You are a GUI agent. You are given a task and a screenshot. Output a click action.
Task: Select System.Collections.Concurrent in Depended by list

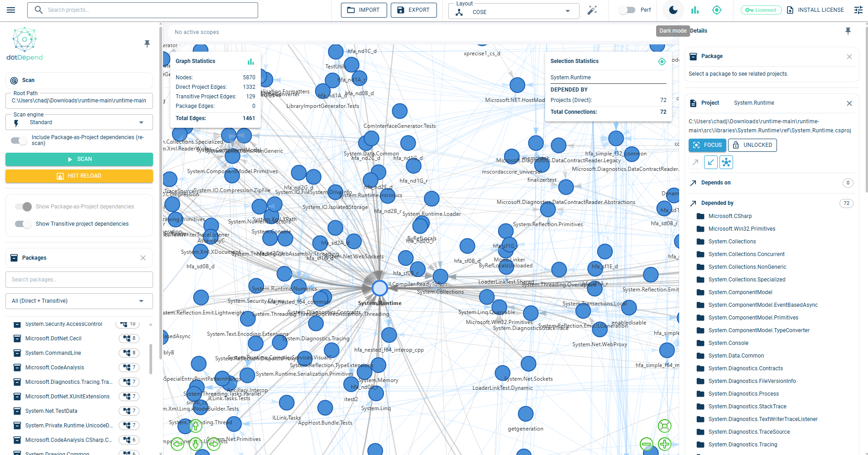click(746, 254)
